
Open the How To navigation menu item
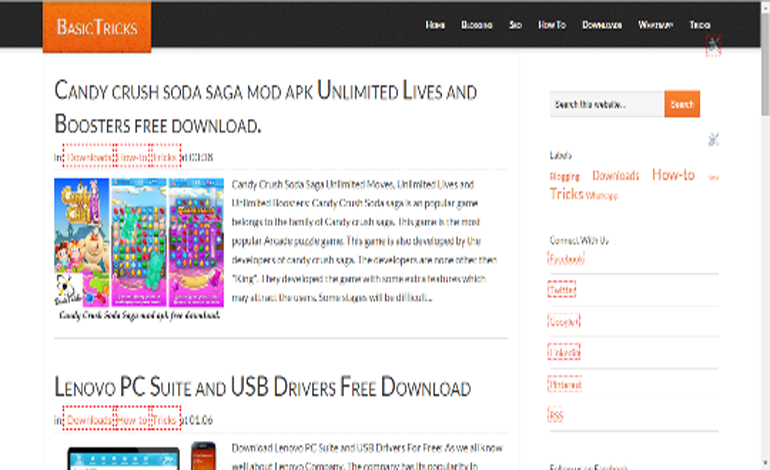[x=552, y=25]
